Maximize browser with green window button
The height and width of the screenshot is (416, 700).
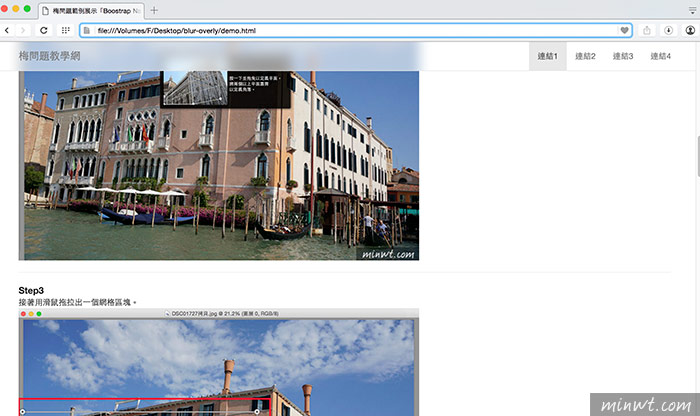click(x=27, y=8)
